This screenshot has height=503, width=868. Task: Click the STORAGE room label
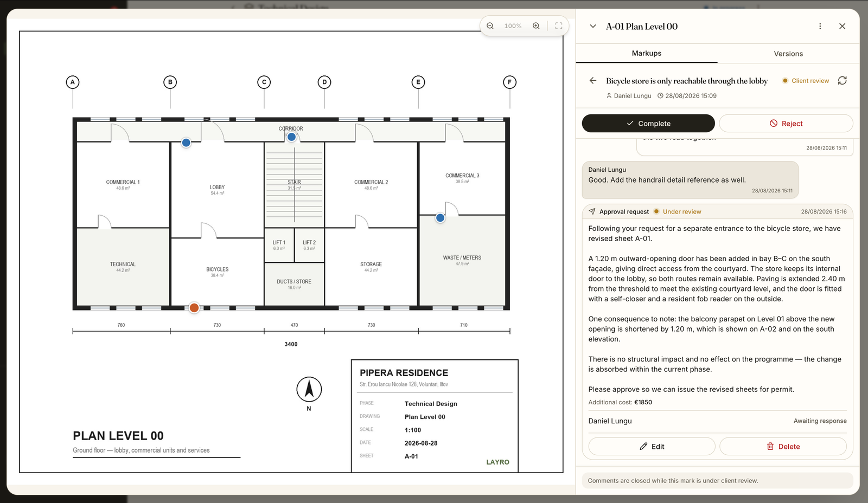tap(371, 265)
